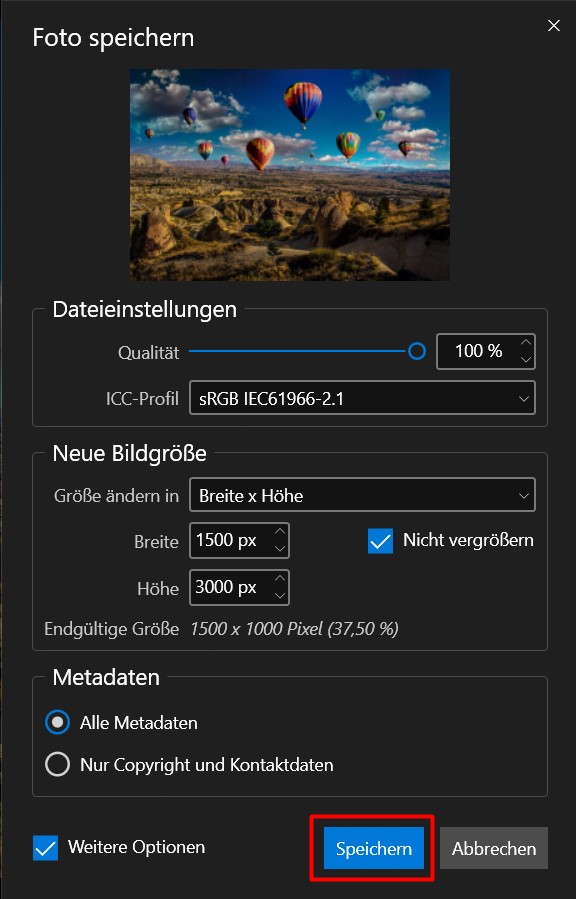576x899 pixels.
Task: Decrease Höhe value with down arrow
Action: pos(280,596)
